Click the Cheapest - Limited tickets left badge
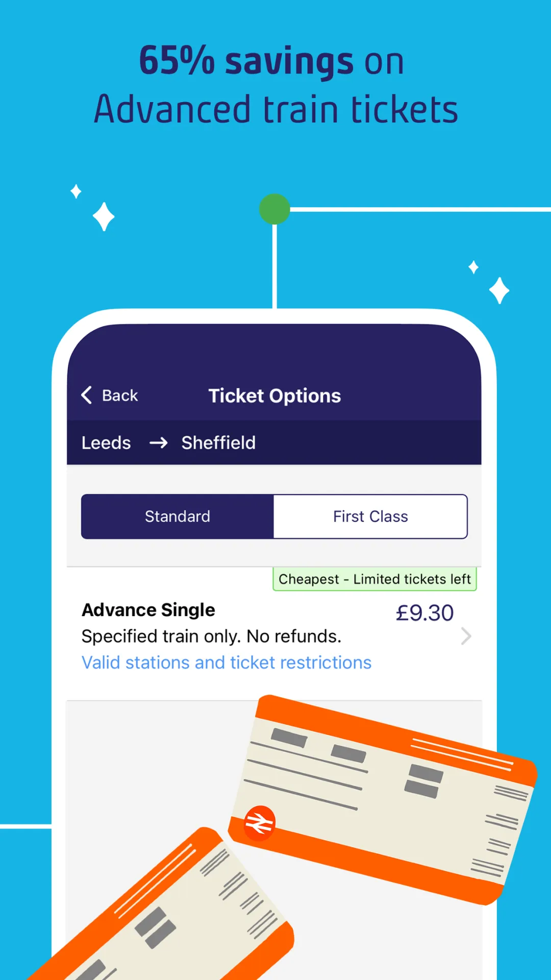Image resolution: width=551 pixels, height=980 pixels. pos(374,579)
